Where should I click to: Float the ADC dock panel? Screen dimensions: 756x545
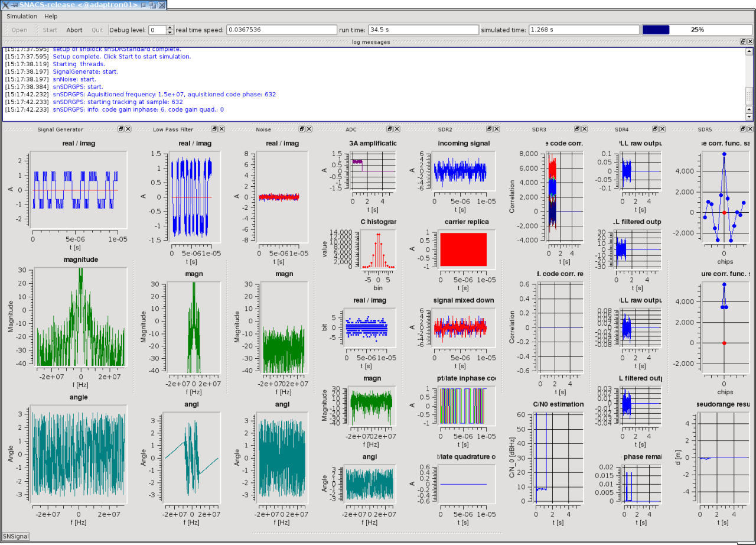pos(390,129)
